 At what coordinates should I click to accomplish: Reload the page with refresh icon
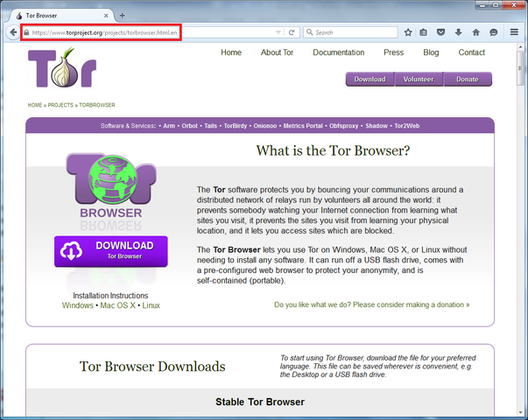click(292, 32)
